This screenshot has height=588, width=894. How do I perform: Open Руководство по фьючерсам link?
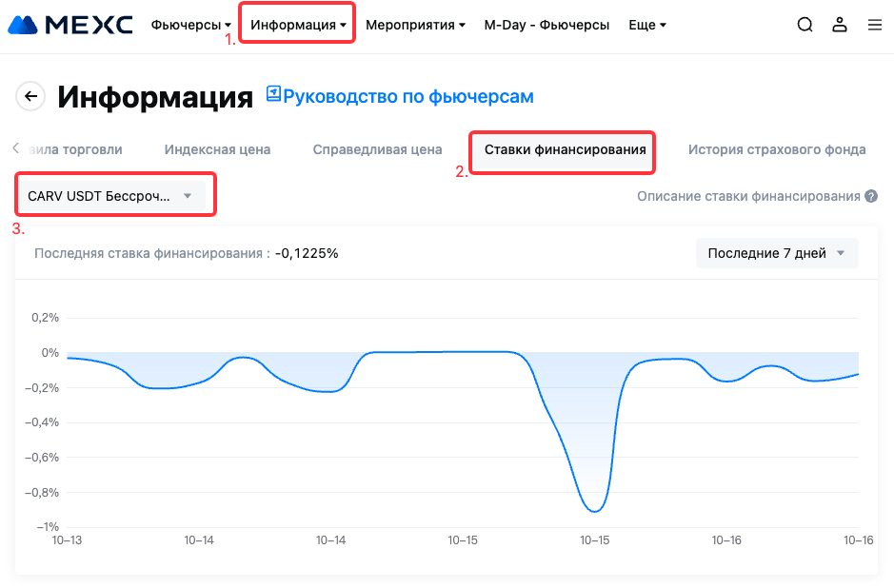pos(408,96)
